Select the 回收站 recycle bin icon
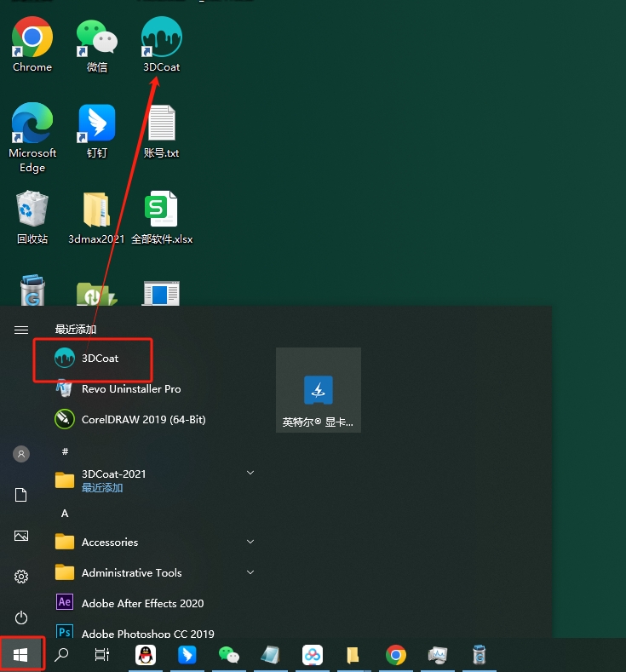Screen dimensions: 626x672 pyautogui.click(x=32, y=217)
